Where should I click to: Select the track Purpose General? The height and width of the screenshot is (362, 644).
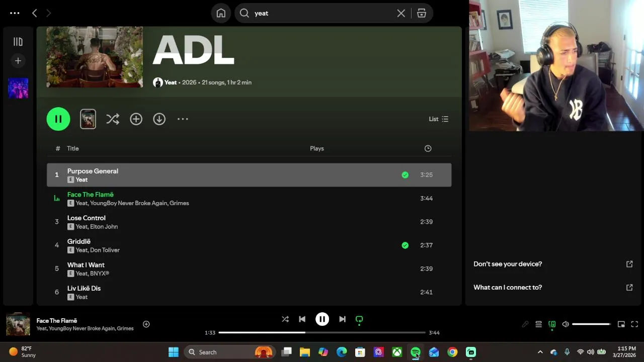249,175
